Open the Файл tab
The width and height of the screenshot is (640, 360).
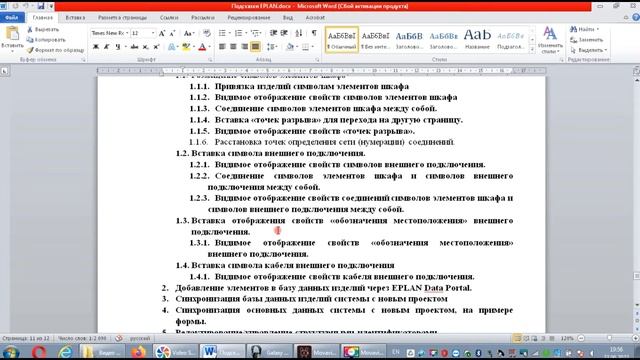12,18
